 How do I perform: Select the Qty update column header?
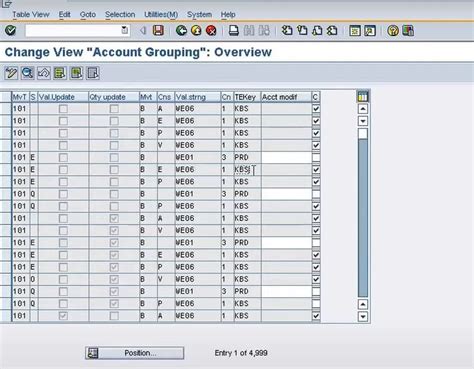(114, 97)
